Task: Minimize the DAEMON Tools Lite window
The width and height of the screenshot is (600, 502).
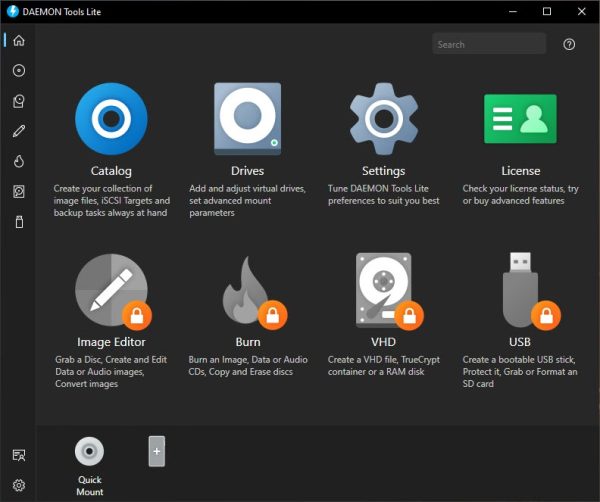Action: [x=513, y=11]
